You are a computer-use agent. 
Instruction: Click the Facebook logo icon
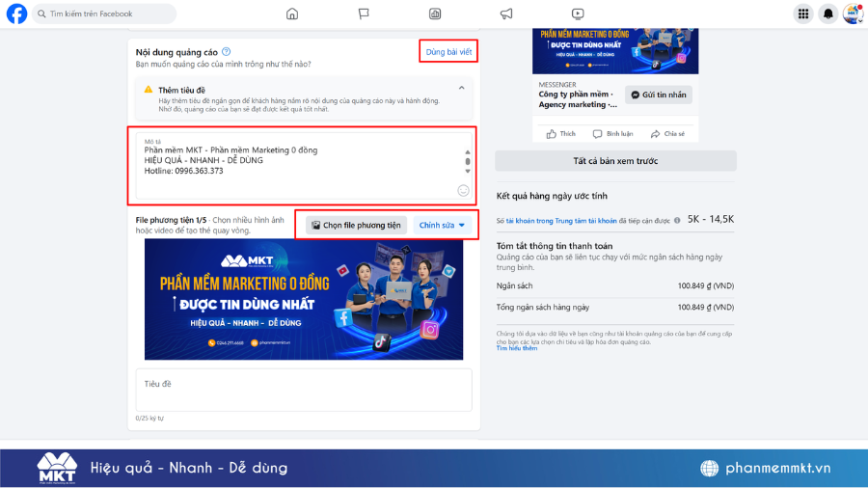(16, 14)
